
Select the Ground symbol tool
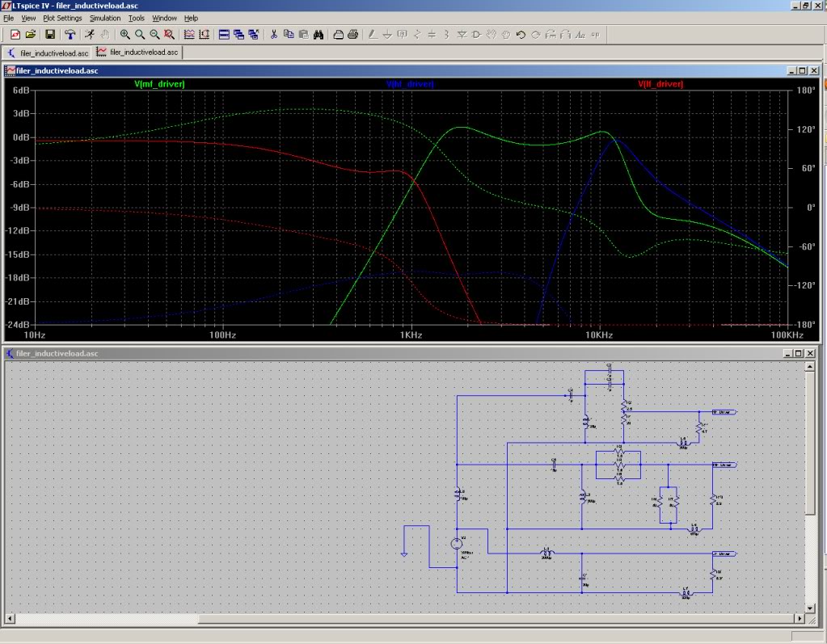click(387, 35)
